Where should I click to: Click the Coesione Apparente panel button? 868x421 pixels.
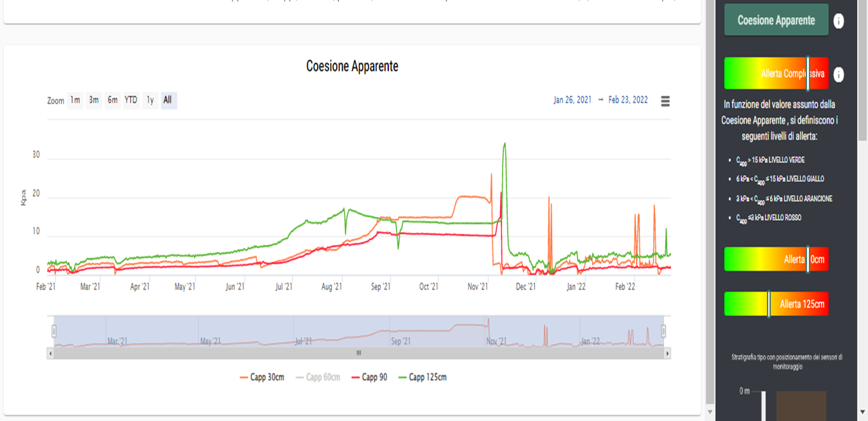[x=776, y=20]
